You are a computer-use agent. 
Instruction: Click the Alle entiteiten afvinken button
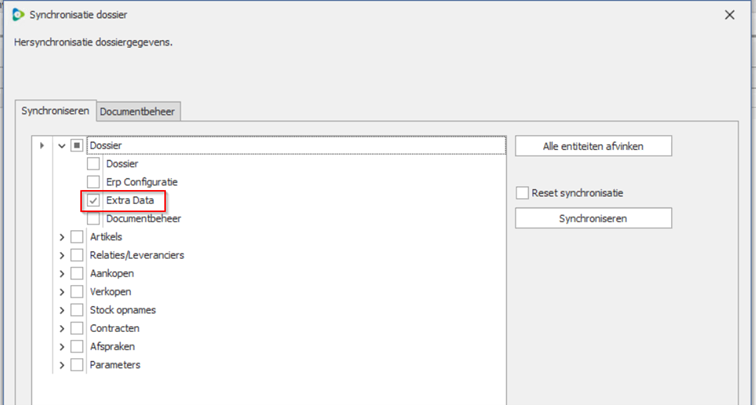[593, 146]
